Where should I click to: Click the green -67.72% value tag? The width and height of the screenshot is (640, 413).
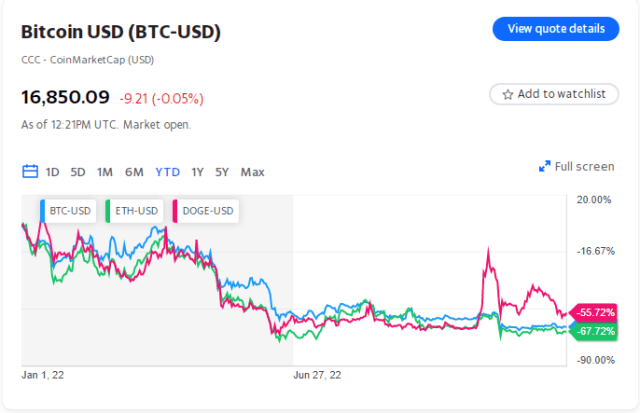pos(592,331)
